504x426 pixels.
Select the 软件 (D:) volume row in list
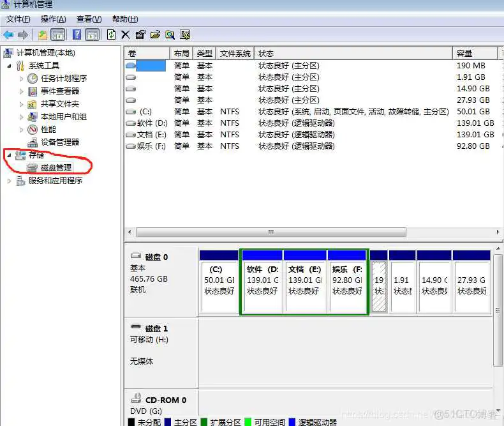313,123
